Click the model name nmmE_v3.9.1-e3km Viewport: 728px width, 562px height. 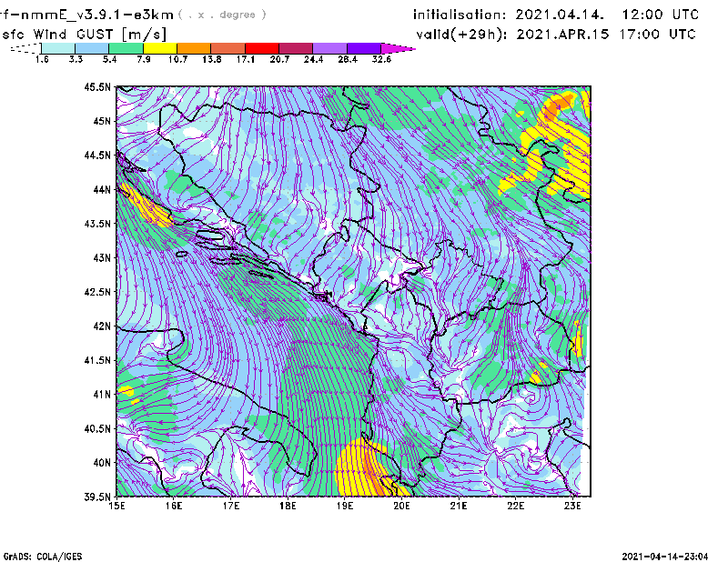pos(96,15)
